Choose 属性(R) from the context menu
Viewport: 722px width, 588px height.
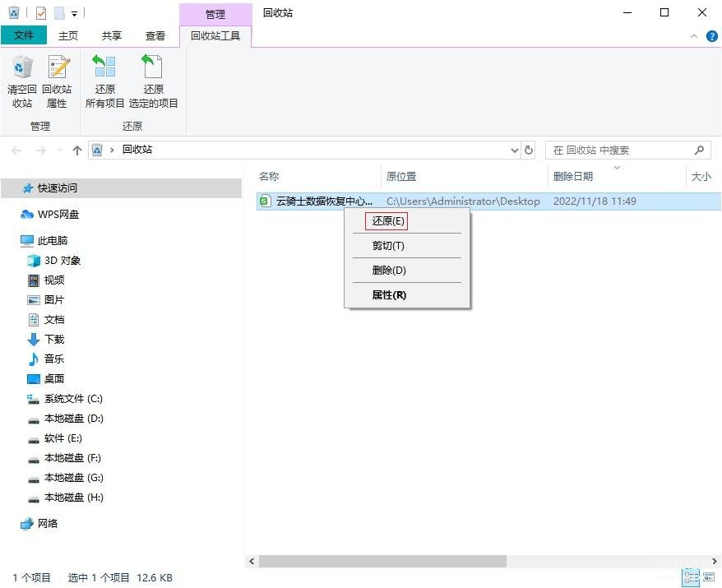(389, 295)
